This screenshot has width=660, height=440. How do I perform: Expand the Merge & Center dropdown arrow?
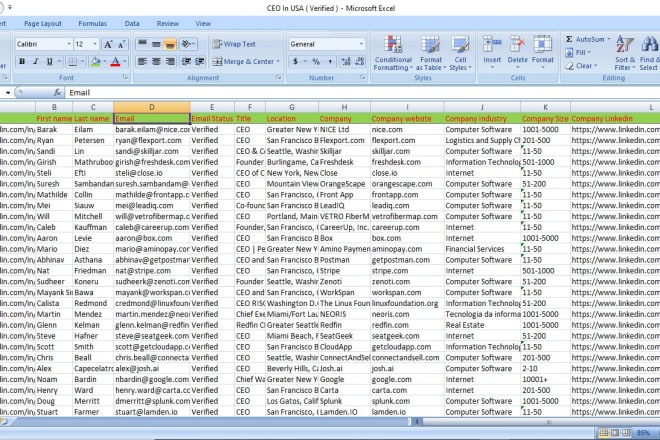pyautogui.click(x=278, y=61)
